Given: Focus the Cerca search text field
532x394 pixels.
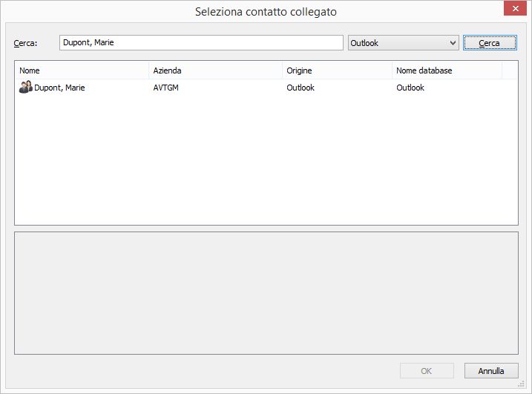Looking at the screenshot, I should 200,43.
